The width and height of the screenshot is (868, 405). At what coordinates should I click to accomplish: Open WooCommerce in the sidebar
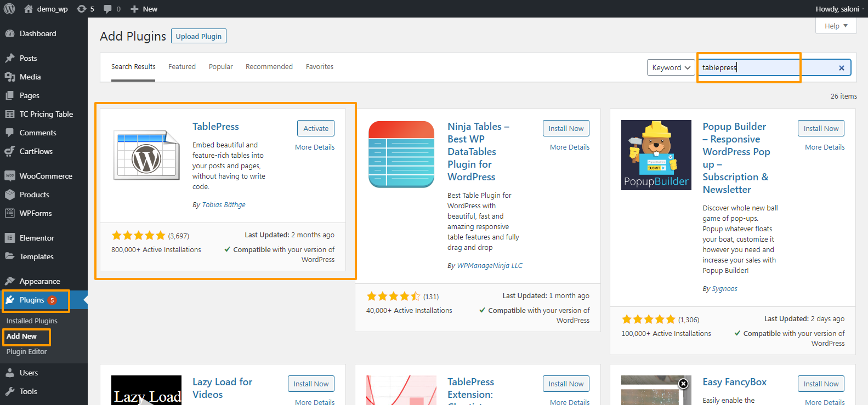coord(46,176)
